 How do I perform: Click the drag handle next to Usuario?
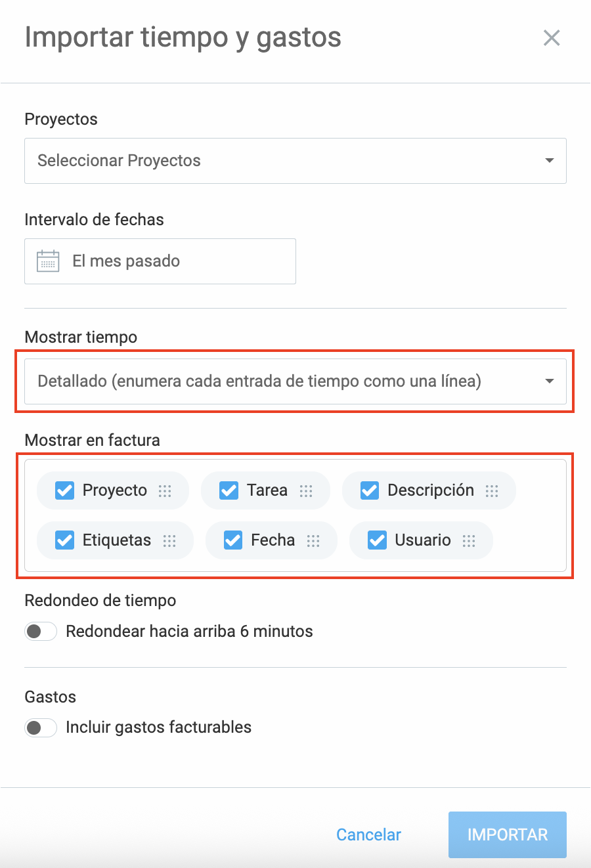469,540
